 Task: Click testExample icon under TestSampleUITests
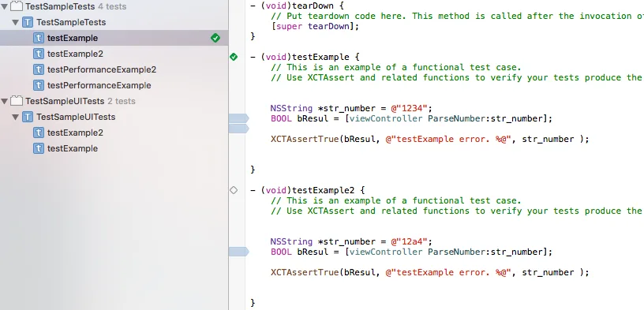coord(38,148)
